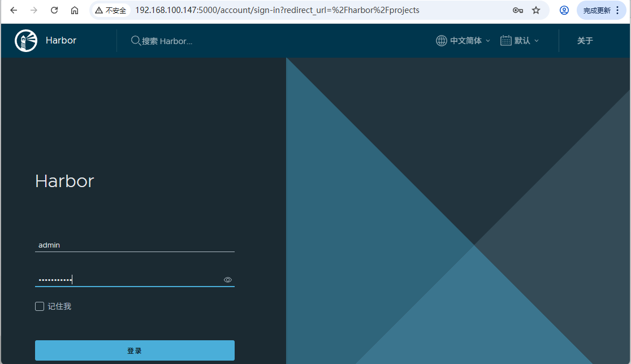
Task: Click the search magnifier icon
Action: [136, 41]
